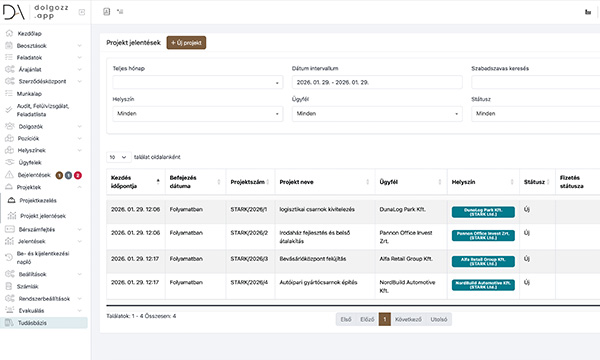
Task: Sort by Befejezés dátuma column
Action: 195,182
